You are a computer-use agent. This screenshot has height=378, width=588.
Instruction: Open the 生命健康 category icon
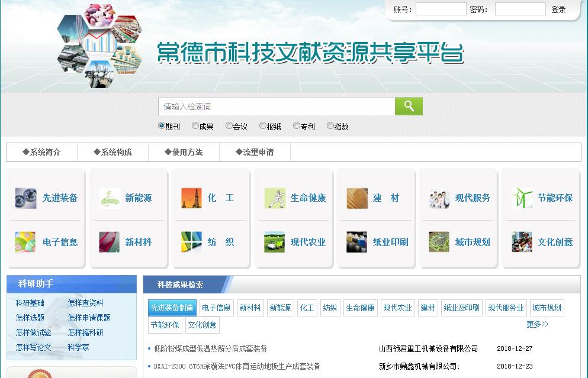tap(275, 198)
